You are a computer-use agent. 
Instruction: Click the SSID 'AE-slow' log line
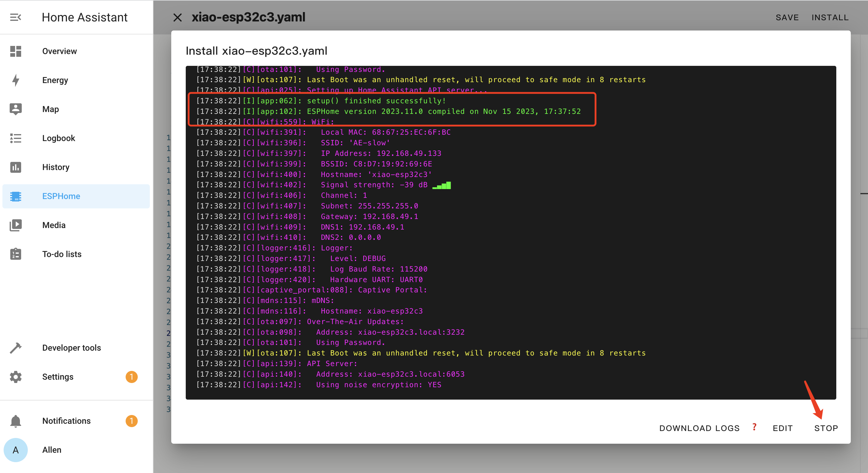click(293, 143)
